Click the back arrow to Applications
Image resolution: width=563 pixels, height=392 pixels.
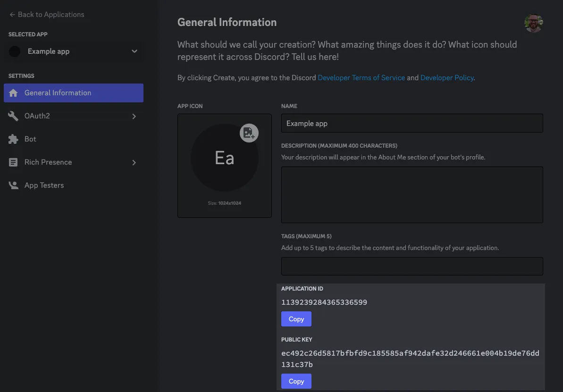point(12,15)
